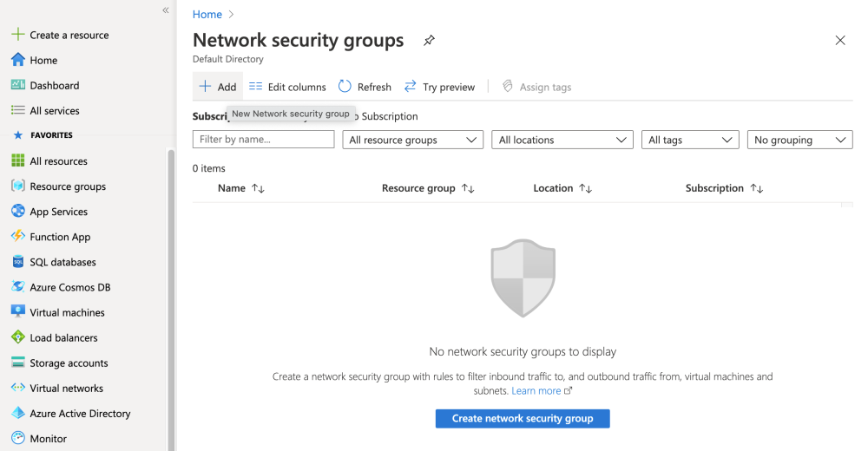Open the Function App lightning icon
The height and width of the screenshot is (451, 868).
(17, 237)
